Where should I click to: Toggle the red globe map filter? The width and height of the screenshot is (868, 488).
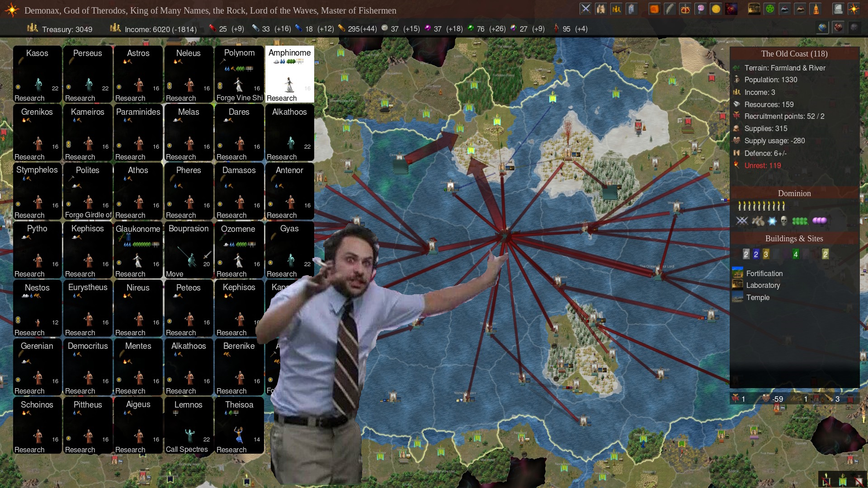point(838,28)
